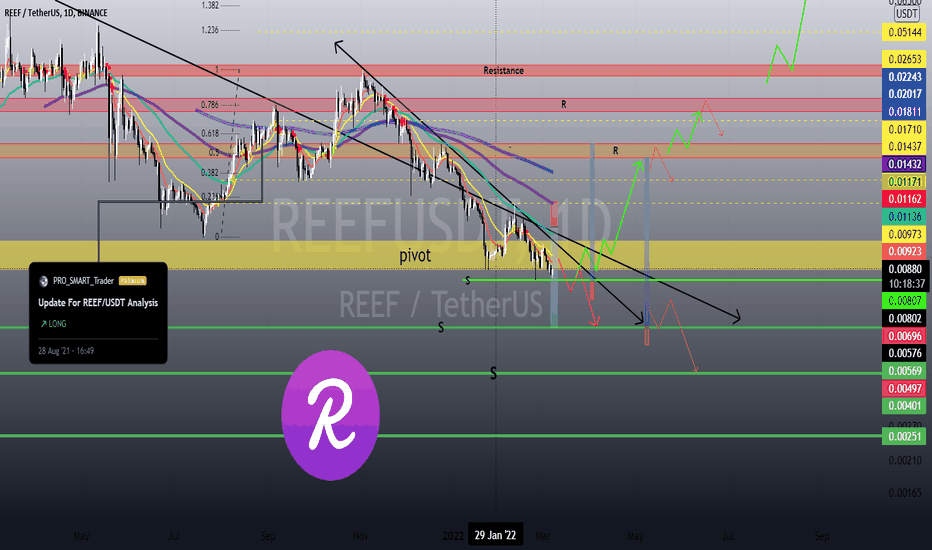932x550 pixels.
Task: Select the 0.05144 yellow price label
Action: (905, 32)
